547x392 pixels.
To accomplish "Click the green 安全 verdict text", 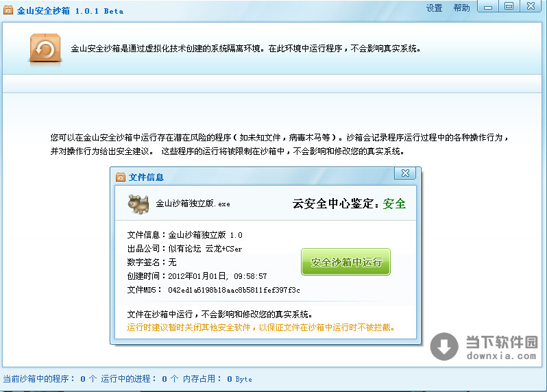I will [x=394, y=204].
